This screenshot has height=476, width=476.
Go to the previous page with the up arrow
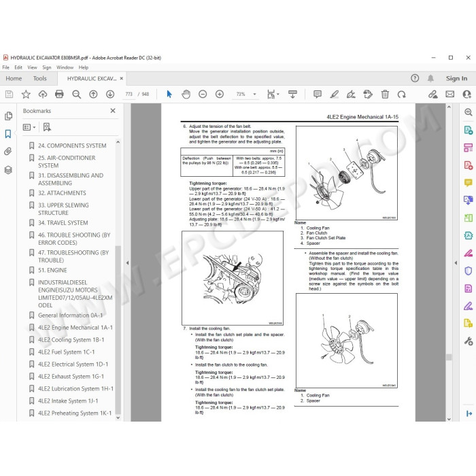(93, 95)
